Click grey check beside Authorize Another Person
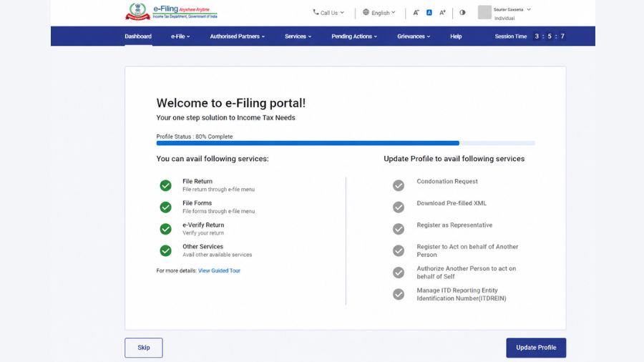This screenshot has height=362, width=644. (x=399, y=273)
